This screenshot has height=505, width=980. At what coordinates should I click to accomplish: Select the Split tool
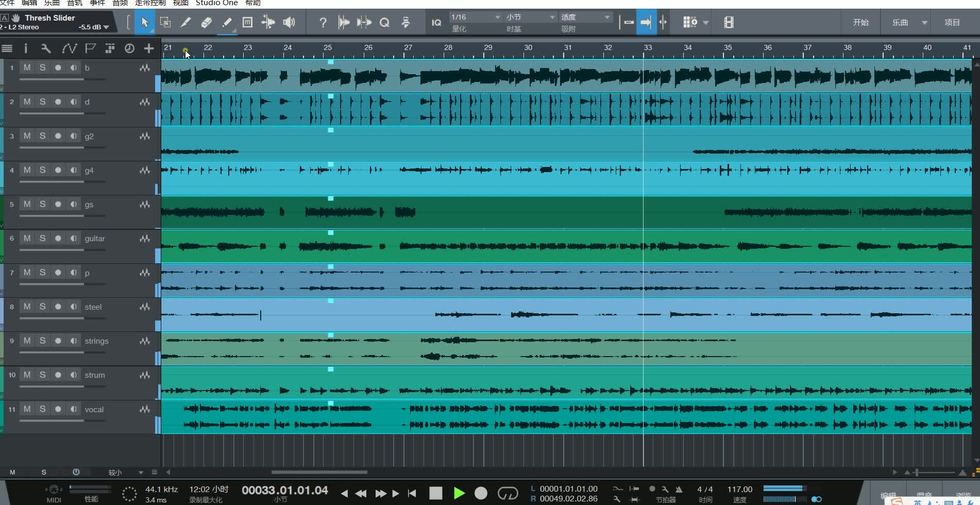coord(185,22)
